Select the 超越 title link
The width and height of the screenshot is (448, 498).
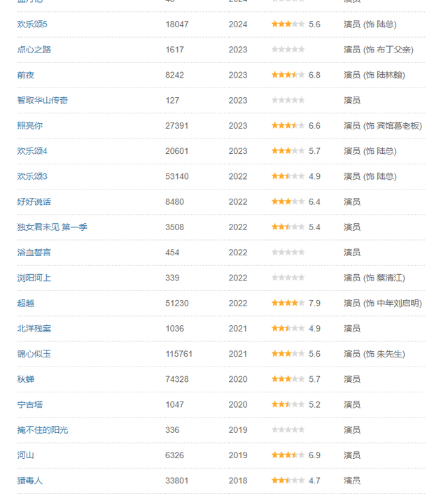pyautogui.click(x=26, y=303)
